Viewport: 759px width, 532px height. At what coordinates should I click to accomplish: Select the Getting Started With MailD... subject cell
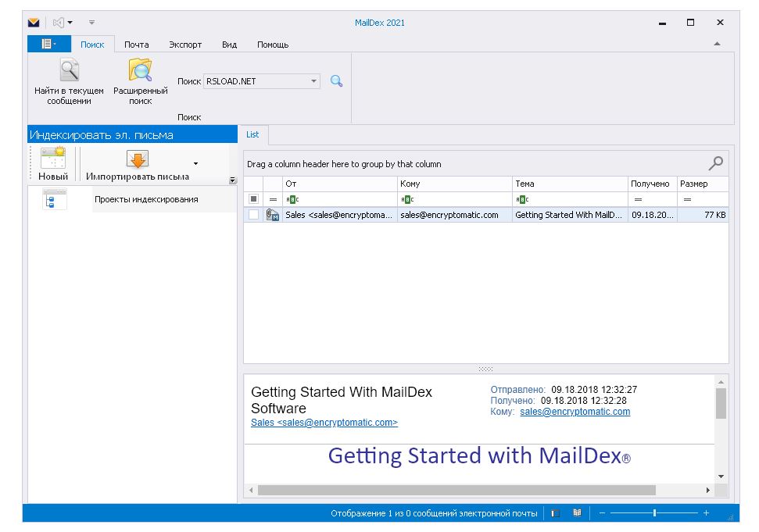(570, 215)
